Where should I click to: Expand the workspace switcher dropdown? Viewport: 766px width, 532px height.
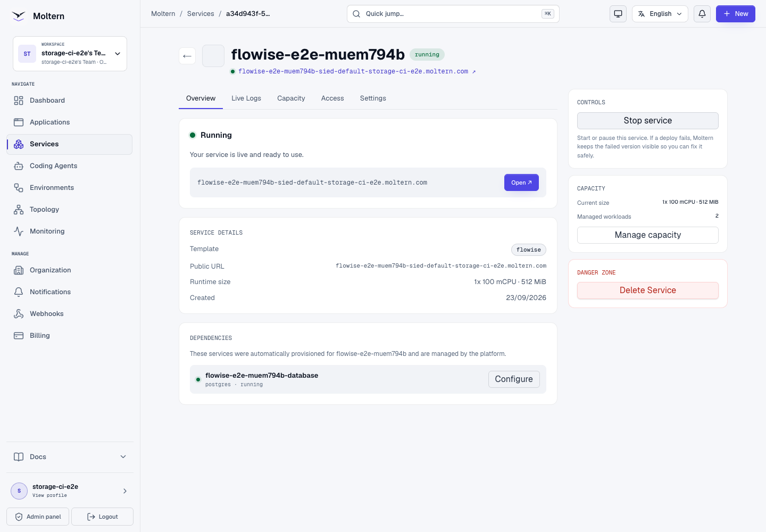(70, 54)
